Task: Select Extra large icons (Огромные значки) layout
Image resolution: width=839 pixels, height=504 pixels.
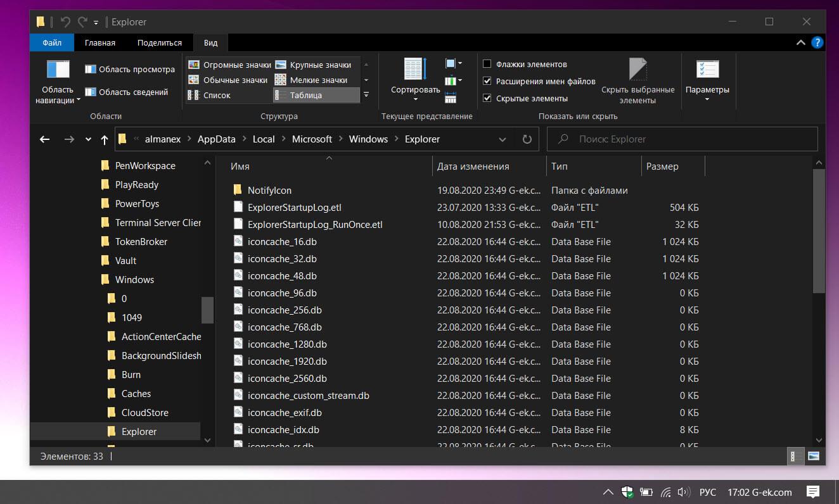Action: coord(229,65)
